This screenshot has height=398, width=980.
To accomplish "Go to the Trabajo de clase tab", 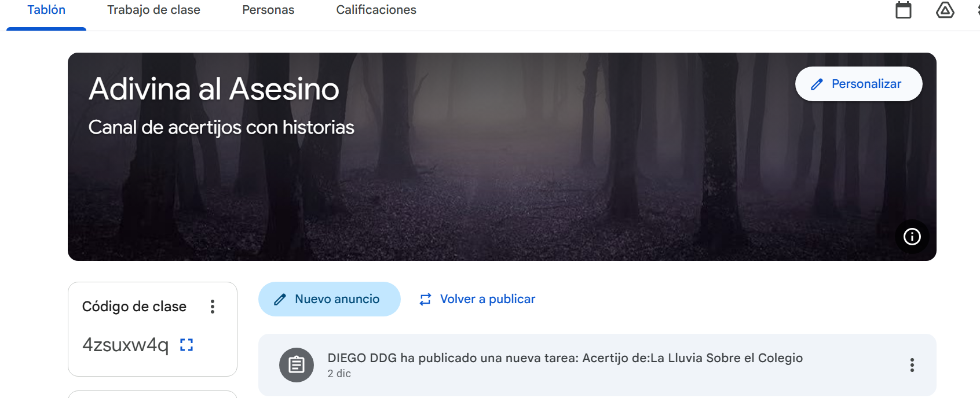I will coord(153,10).
